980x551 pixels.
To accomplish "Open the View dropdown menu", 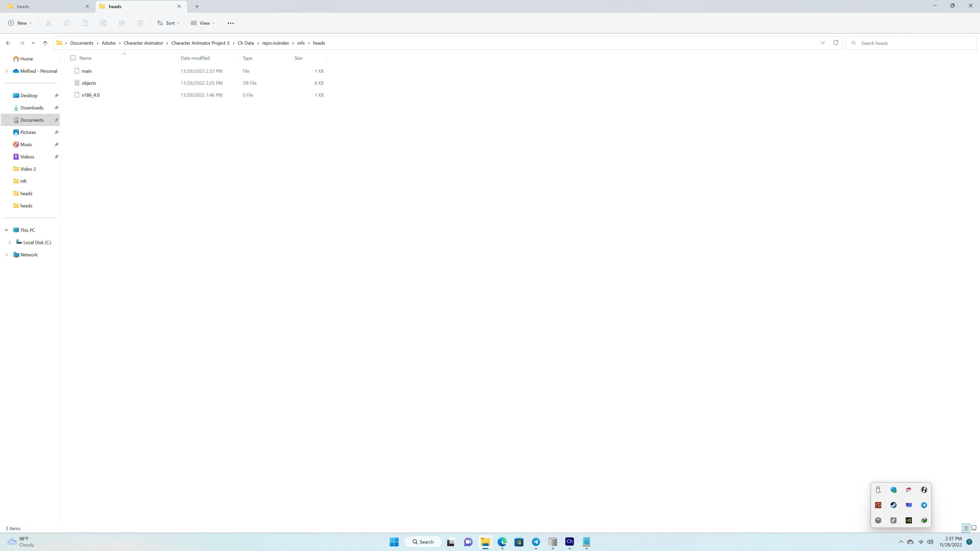I will point(203,23).
